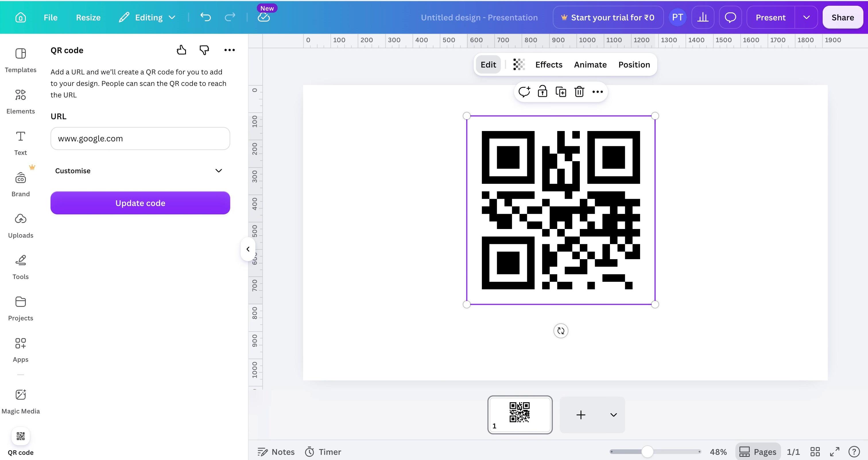
Task: Click the Present button
Action: coord(770,17)
